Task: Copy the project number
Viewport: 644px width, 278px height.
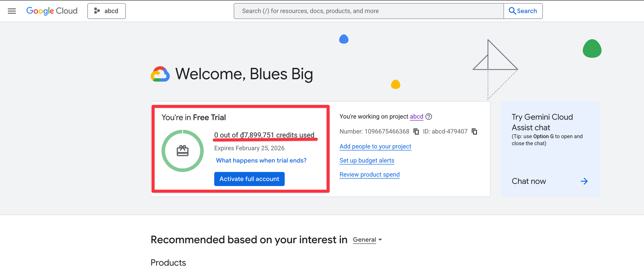Action: (x=416, y=132)
